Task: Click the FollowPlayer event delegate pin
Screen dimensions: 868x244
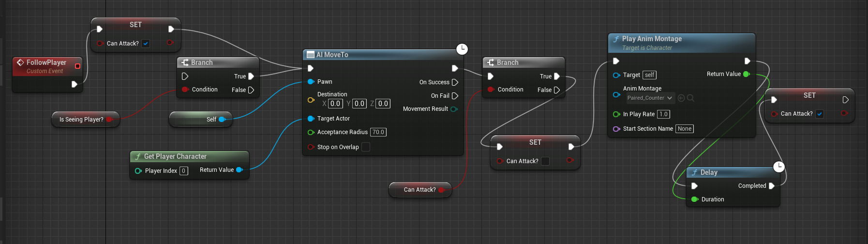Action: point(77,66)
